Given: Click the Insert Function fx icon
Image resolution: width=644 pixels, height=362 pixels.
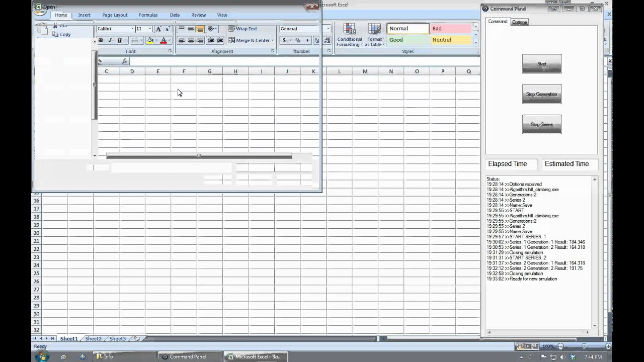Looking at the screenshot, I should click(125, 61).
